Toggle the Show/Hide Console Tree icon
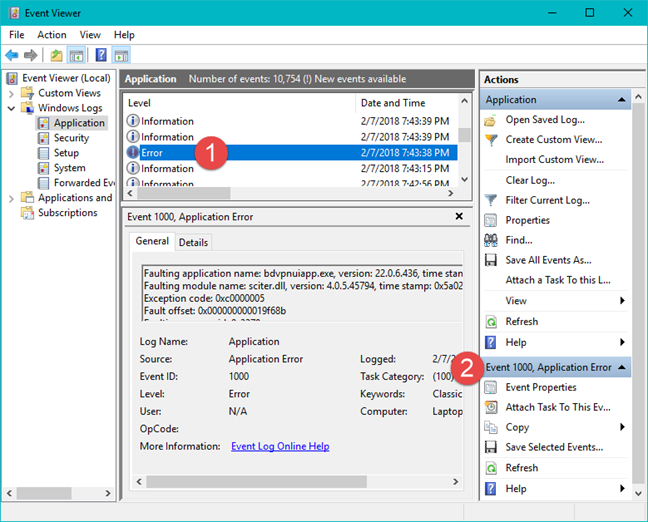This screenshot has height=522, width=648. 76,55
